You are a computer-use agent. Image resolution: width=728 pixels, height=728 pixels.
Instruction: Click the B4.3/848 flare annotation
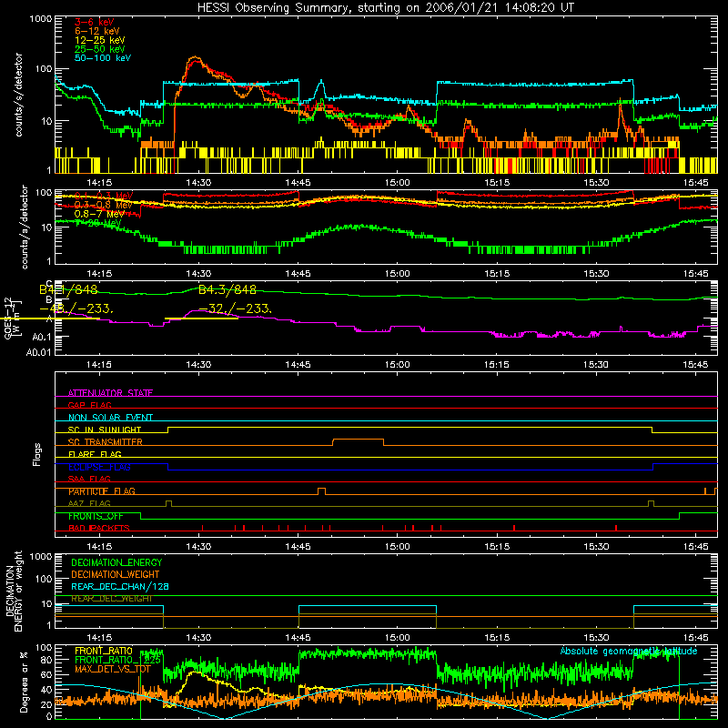click(227, 289)
